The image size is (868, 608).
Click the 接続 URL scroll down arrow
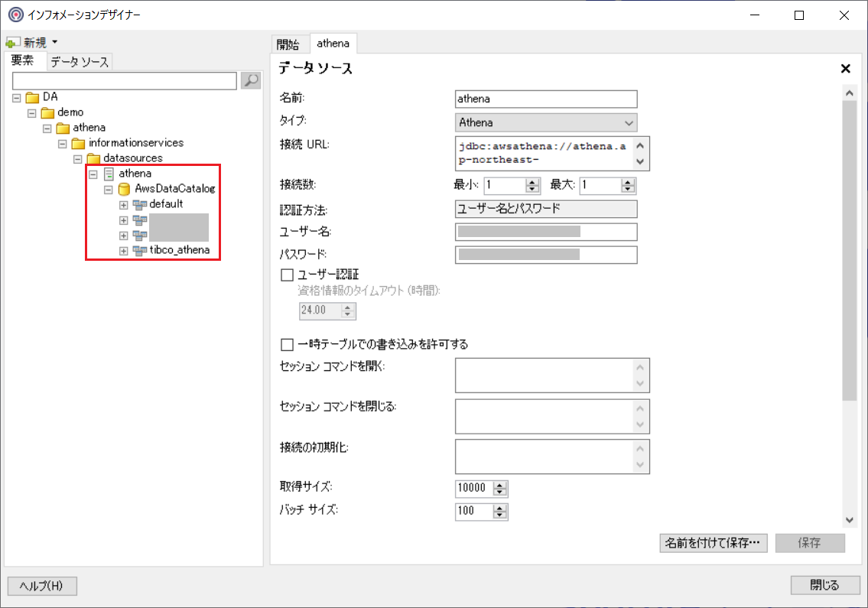[640, 161]
